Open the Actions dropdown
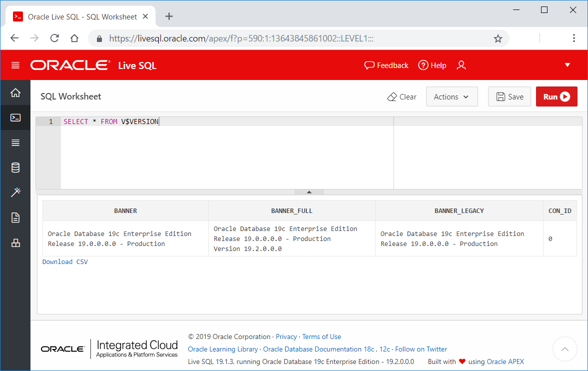The height and width of the screenshot is (371, 588). 452,96
